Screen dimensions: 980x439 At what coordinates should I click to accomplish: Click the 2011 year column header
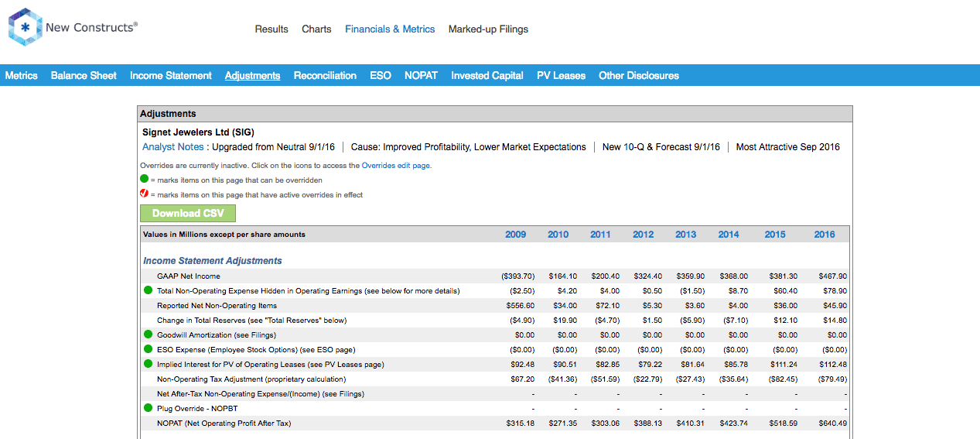click(600, 235)
